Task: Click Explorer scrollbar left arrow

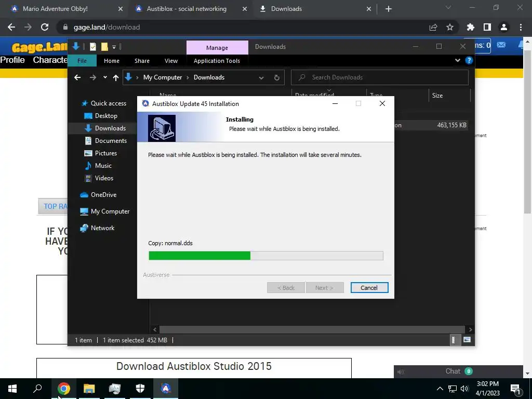Action: [155, 329]
